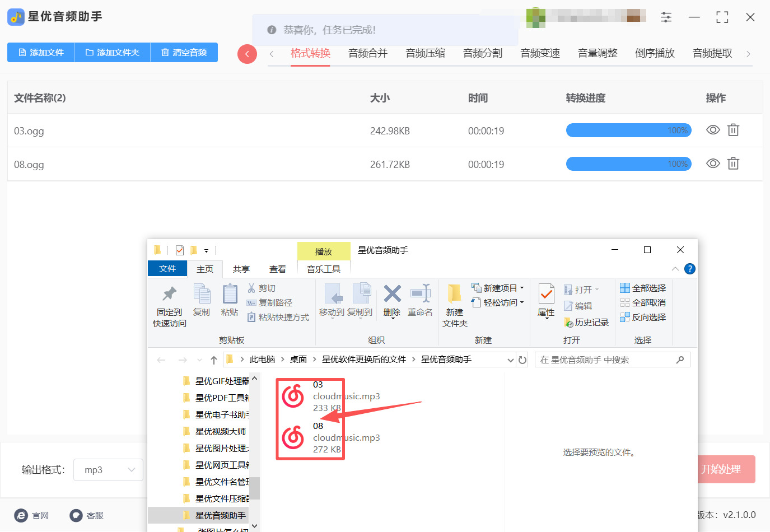Image resolution: width=770 pixels, height=532 pixels.
Task: Show more function tabs with right chevron
Action: [748, 54]
